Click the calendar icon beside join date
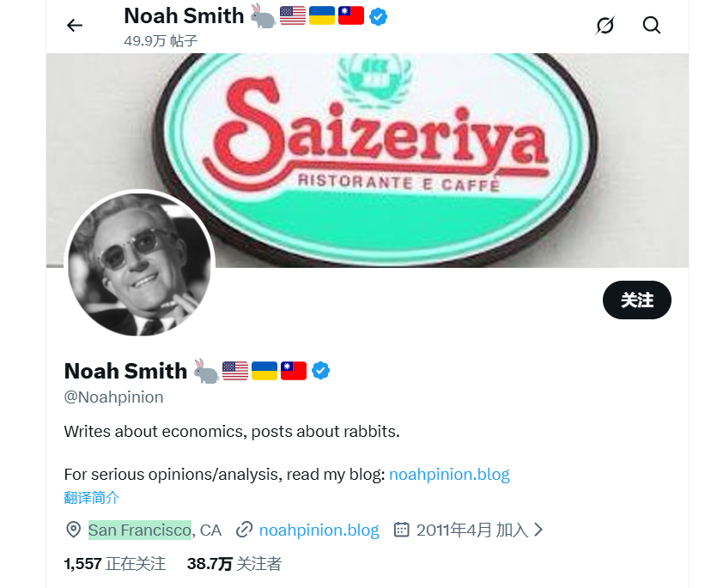717x588 pixels. coord(402,530)
